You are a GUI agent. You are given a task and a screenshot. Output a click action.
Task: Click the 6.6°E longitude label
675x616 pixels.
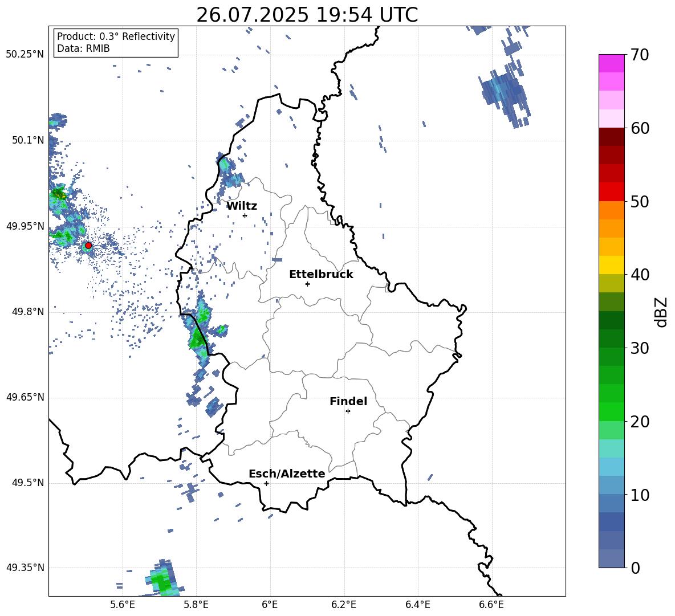[x=491, y=605]
